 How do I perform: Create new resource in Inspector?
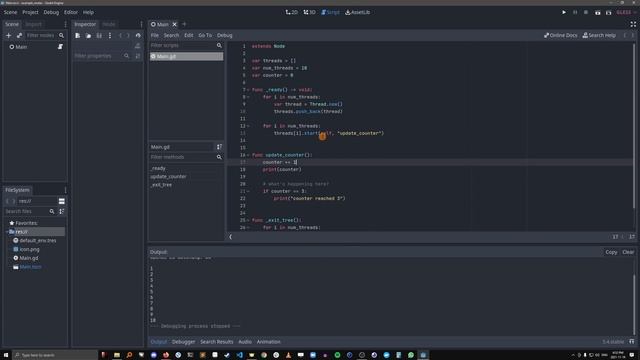tap(78, 36)
